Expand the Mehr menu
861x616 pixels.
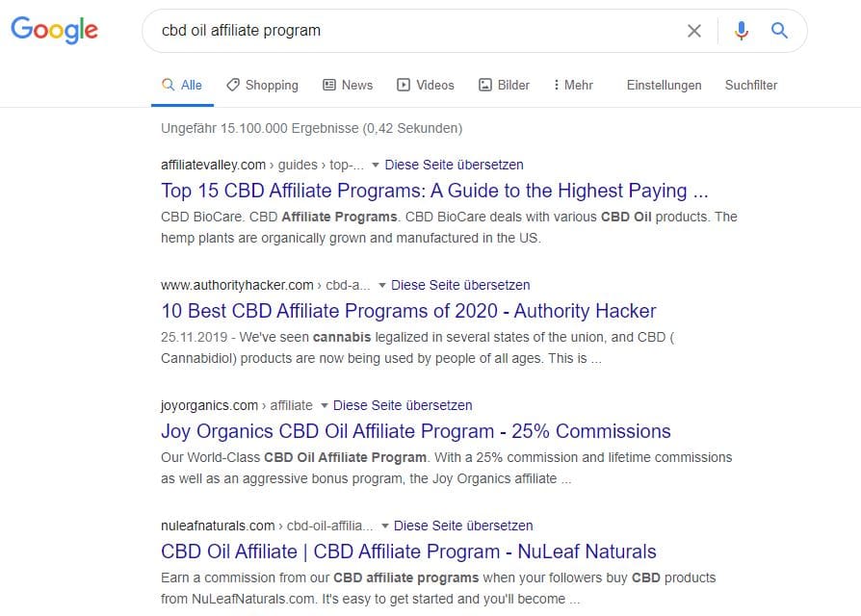click(x=573, y=85)
